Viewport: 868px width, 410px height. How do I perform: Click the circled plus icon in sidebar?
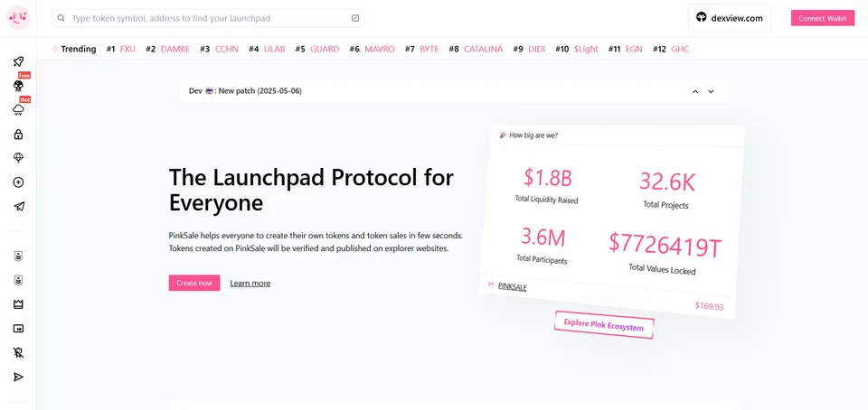(x=18, y=182)
